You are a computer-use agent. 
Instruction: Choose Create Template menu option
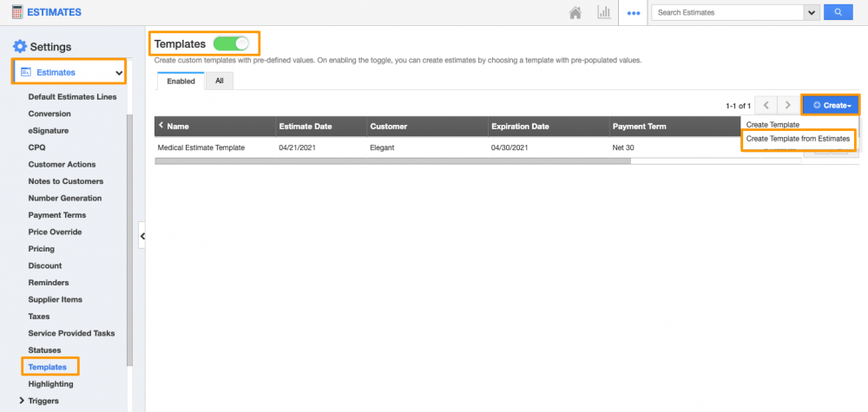pos(773,125)
